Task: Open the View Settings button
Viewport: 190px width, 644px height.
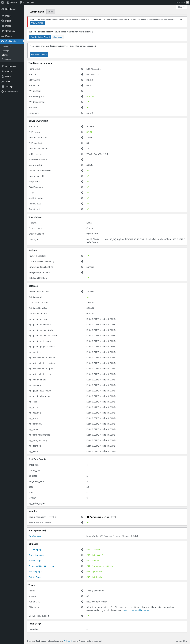Action: tap(37, 23)
